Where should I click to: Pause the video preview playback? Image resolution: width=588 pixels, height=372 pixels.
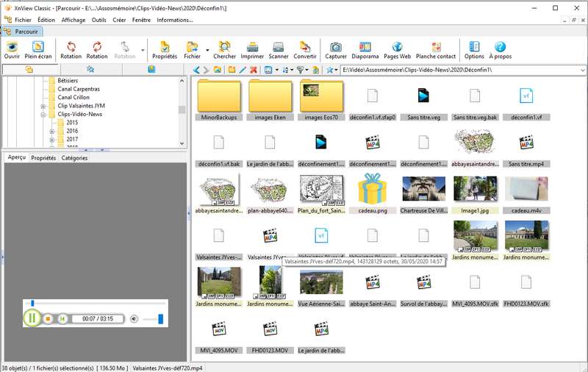point(32,318)
